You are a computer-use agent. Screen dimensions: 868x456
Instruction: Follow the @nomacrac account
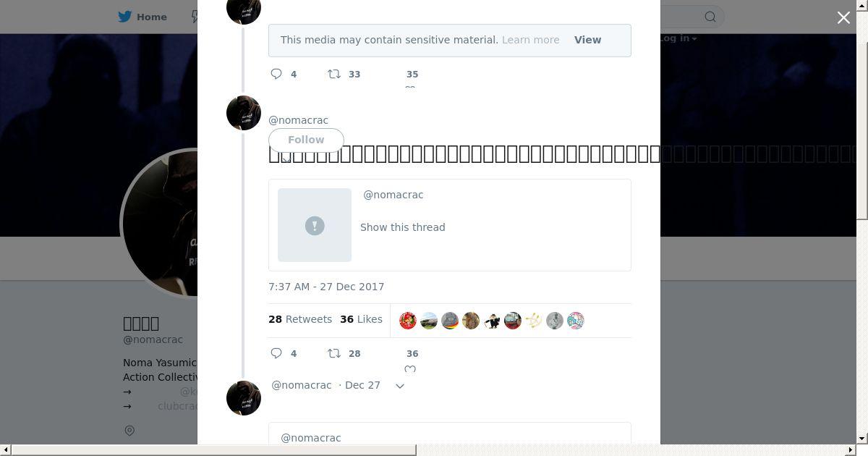coord(306,140)
